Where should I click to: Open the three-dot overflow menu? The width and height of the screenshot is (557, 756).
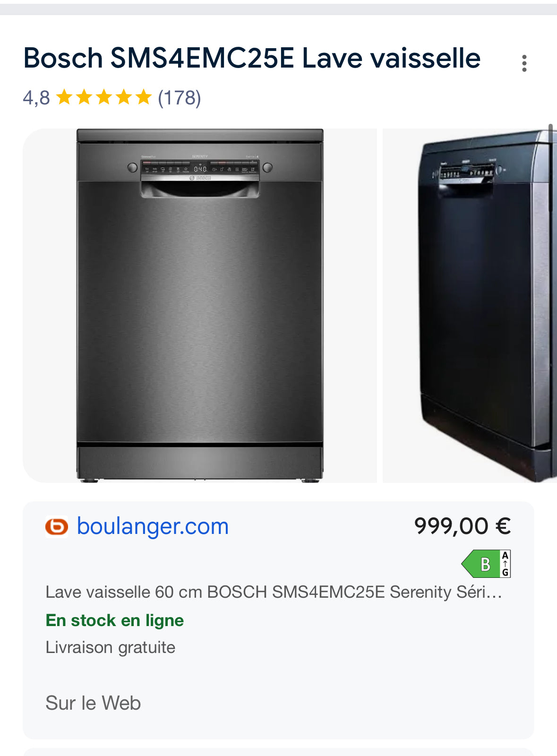click(x=524, y=62)
